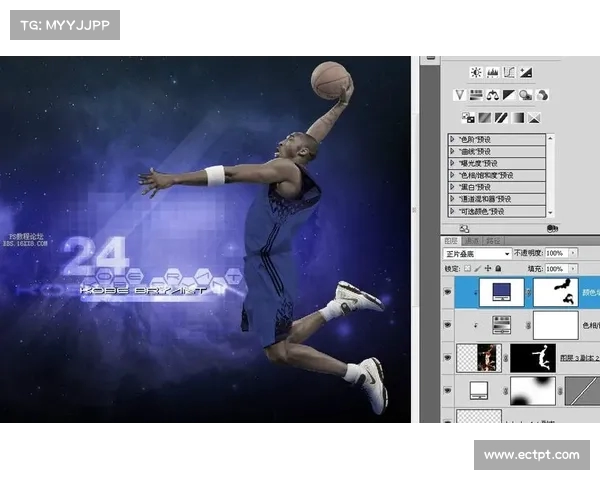This screenshot has height=480, width=600.
Task: Add a Color Balance adjustment (scales icon)
Action: click(492, 95)
